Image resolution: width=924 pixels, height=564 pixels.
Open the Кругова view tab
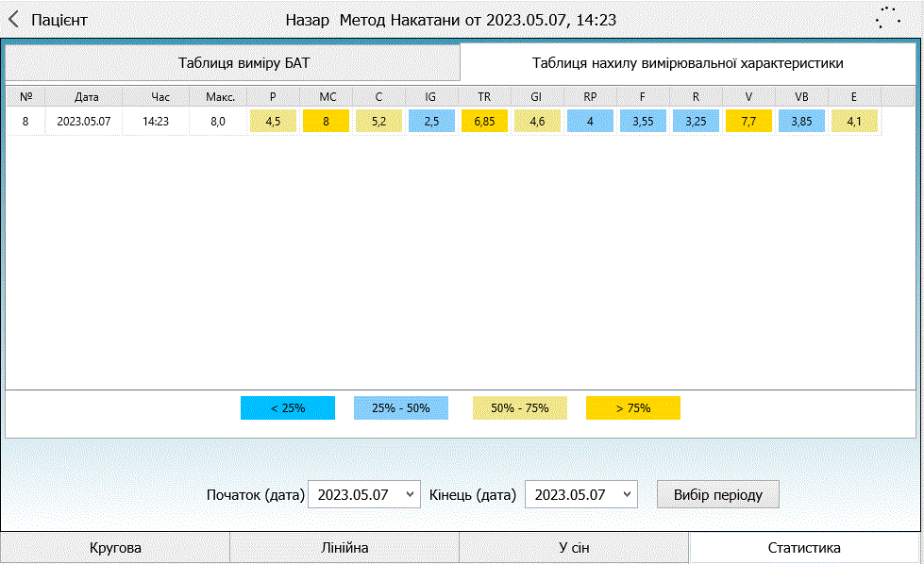point(115,548)
